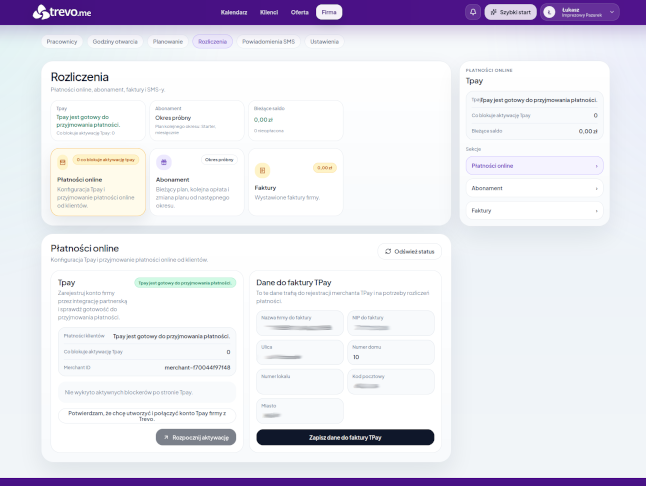Switch to the Pracownicy tab

pyautogui.click(x=62, y=42)
